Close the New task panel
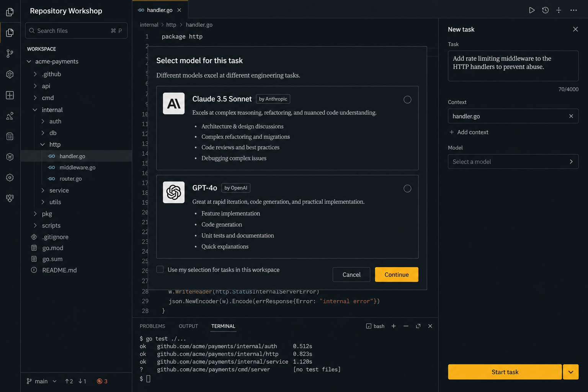This screenshot has height=392, width=588. tap(575, 29)
